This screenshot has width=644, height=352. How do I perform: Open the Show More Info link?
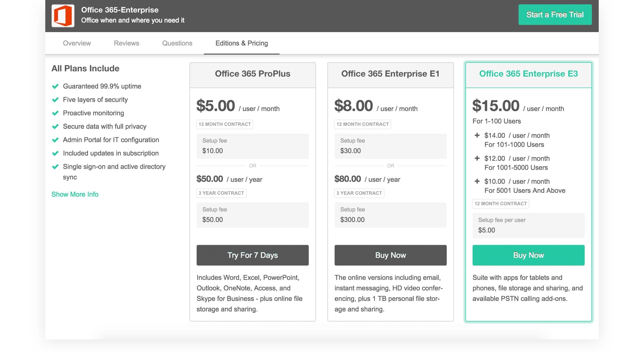point(75,194)
